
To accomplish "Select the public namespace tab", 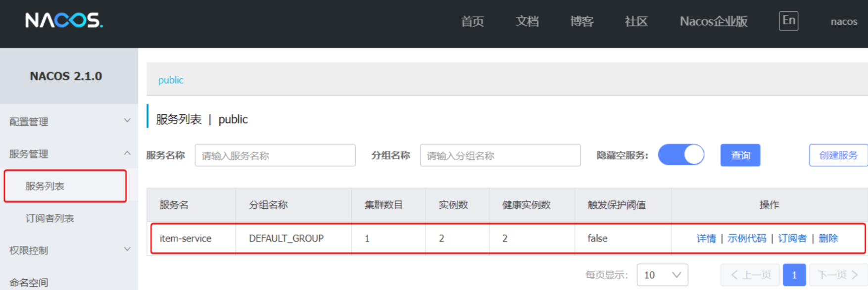I will pyautogui.click(x=171, y=80).
